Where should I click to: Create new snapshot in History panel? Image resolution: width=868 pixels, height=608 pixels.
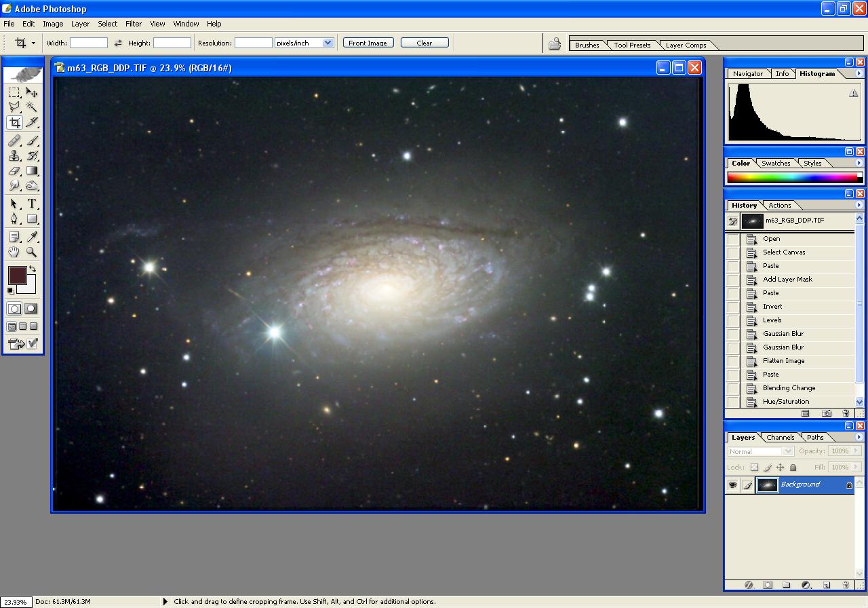[827, 413]
